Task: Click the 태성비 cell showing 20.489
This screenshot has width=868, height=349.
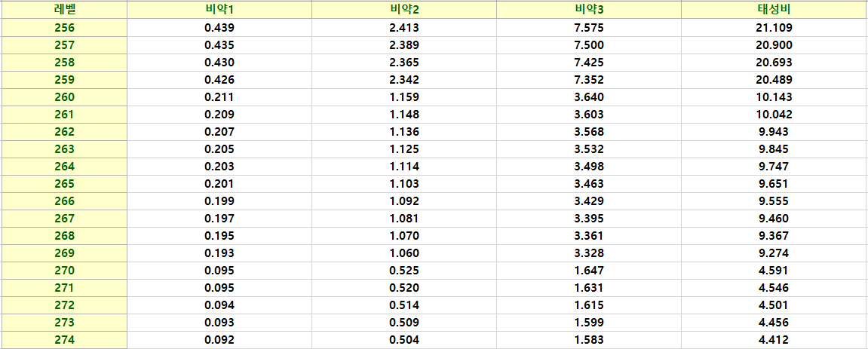Action: [774, 80]
